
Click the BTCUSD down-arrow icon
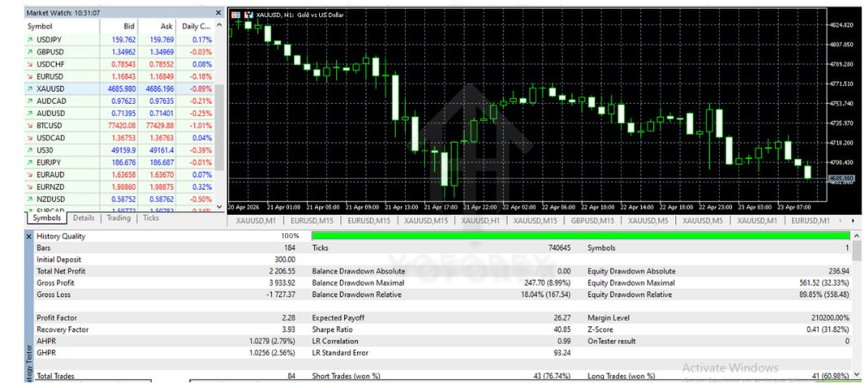29,126
